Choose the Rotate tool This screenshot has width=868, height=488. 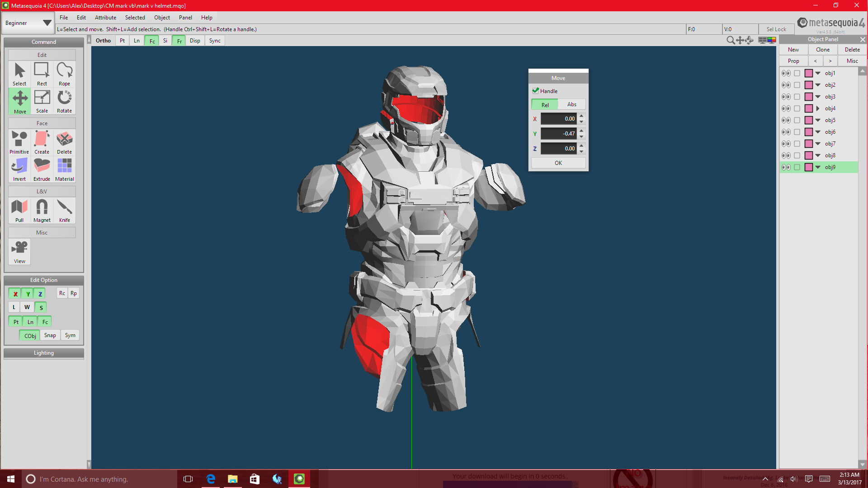(x=64, y=101)
